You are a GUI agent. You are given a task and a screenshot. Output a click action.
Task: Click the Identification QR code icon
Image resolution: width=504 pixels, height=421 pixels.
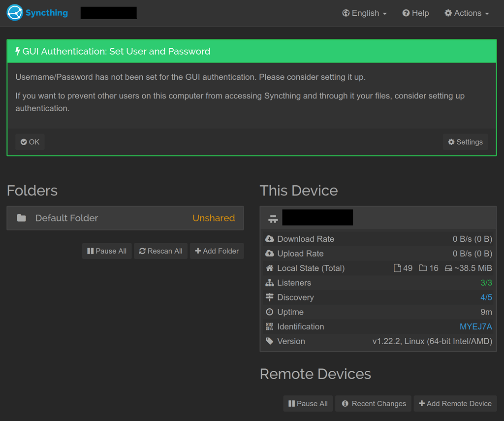[269, 326]
